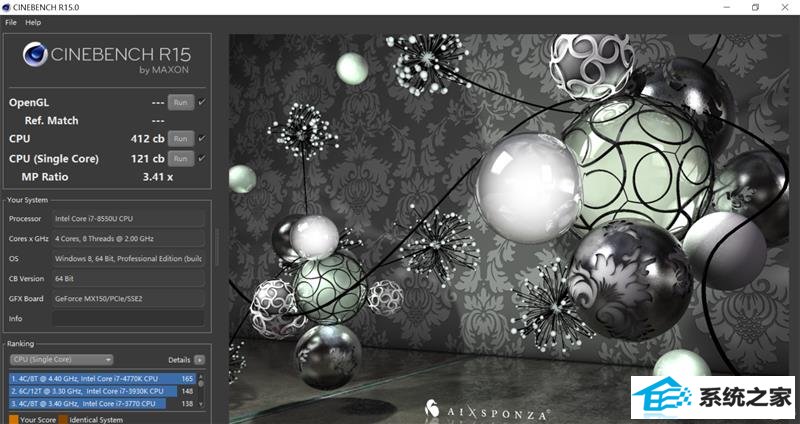Click the GFX Board GeForce MX150 field
This screenshot has width=800, height=424.
click(129, 298)
